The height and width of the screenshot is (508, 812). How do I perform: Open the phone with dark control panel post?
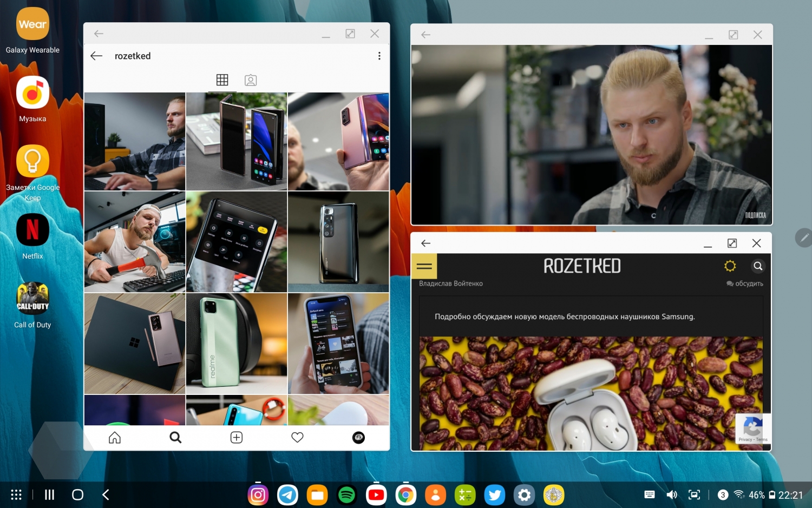[x=237, y=242]
